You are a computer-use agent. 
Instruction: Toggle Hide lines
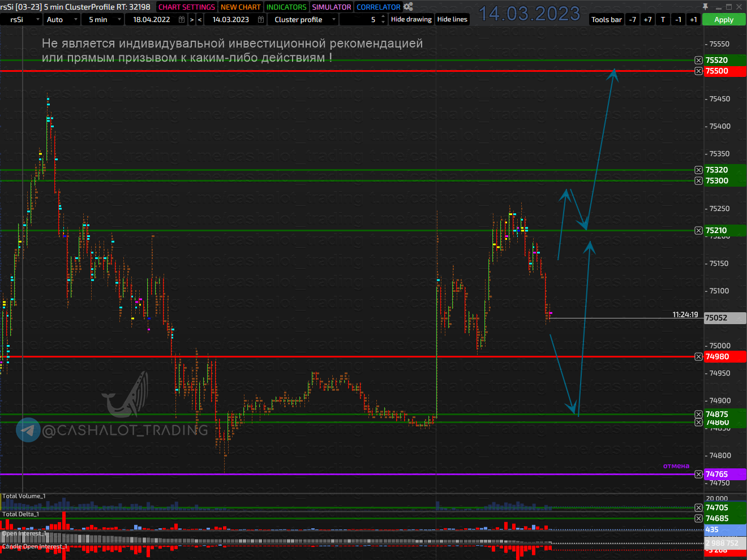[452, 19]
